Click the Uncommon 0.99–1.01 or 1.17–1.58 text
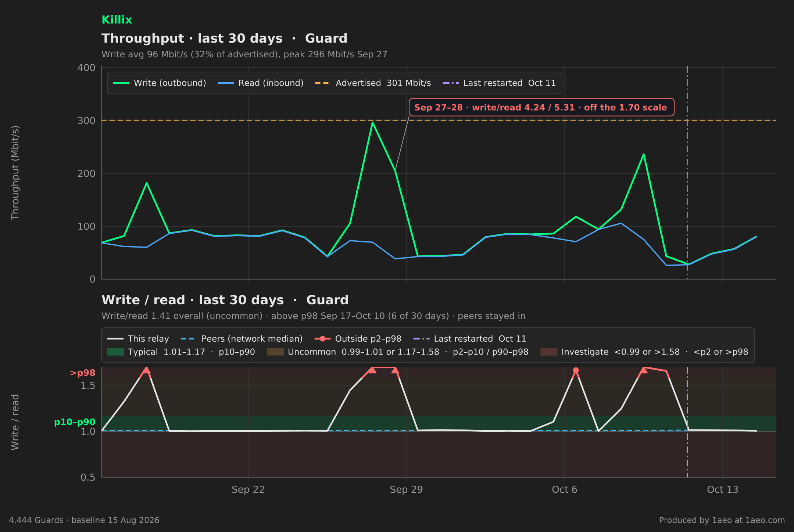This screenshot has height=532, width=794. (x=408, y=352)
